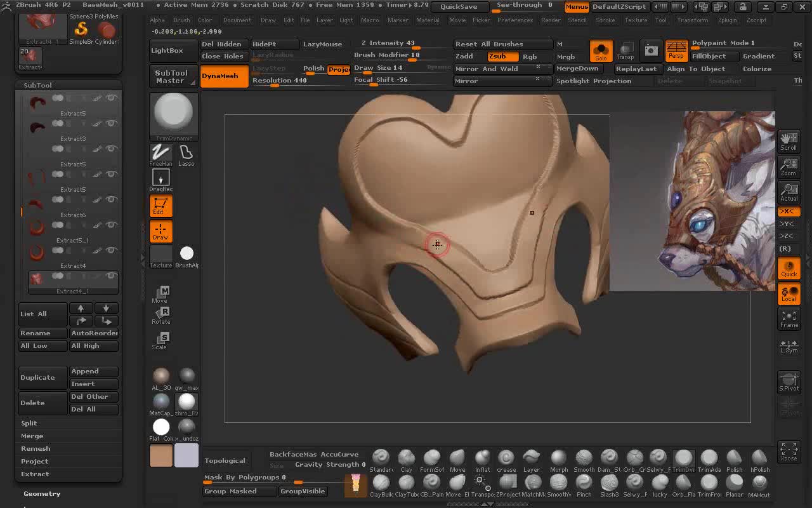Select the Slash3 brush
The width and height of the screenshot is (812, 508).
coord(609,486)
